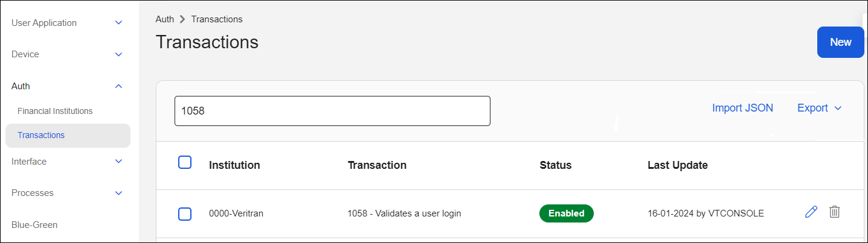868x243 pixels.
Task: Collapse the Auth section chevron
Action: [119, 86]
